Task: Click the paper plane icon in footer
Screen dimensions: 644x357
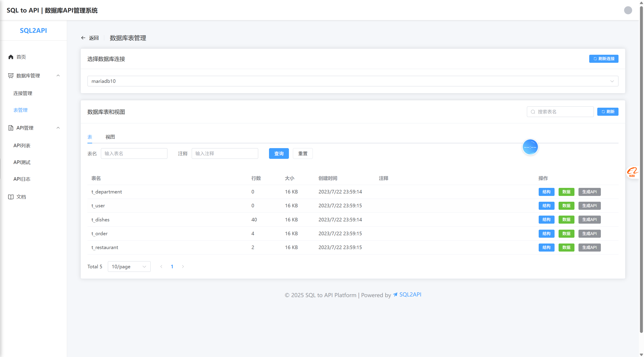Action: [x=395, y=294]
